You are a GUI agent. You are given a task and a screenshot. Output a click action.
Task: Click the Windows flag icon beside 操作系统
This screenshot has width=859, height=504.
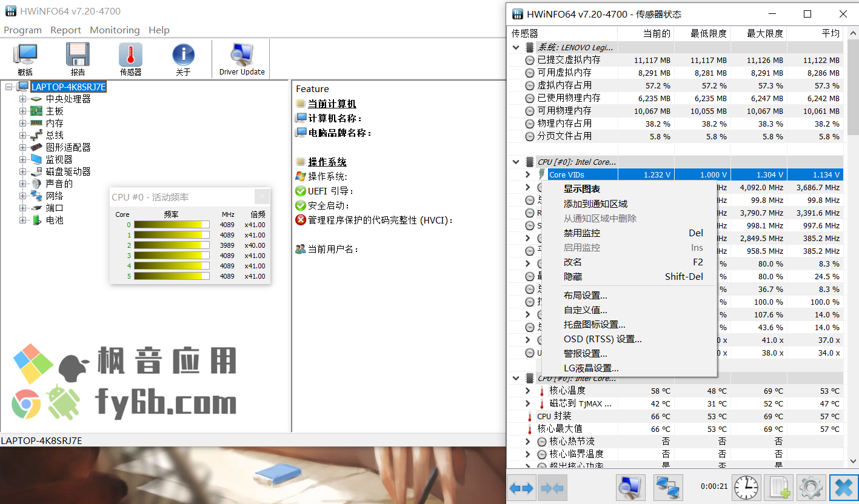[x=301, y=176]
